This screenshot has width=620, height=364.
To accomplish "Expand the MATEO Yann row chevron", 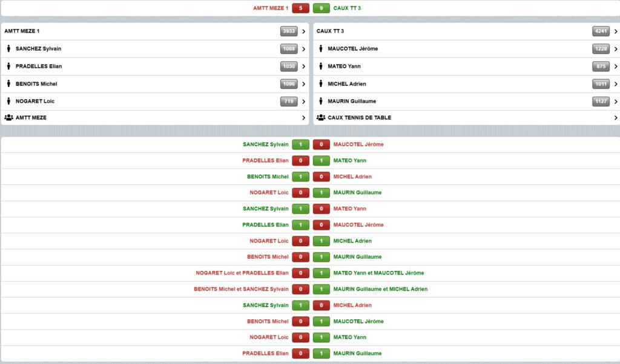I will pyautogui.click(x=616, y=67).
